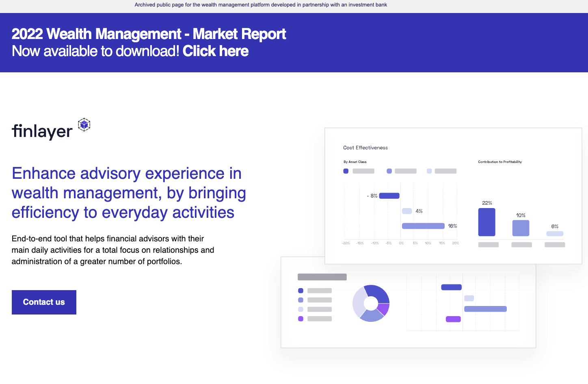Image resolution: width=588 pixels, height=384 pixels.
Task: Click the purple bar in the lower chart
Action: point(453,319)
